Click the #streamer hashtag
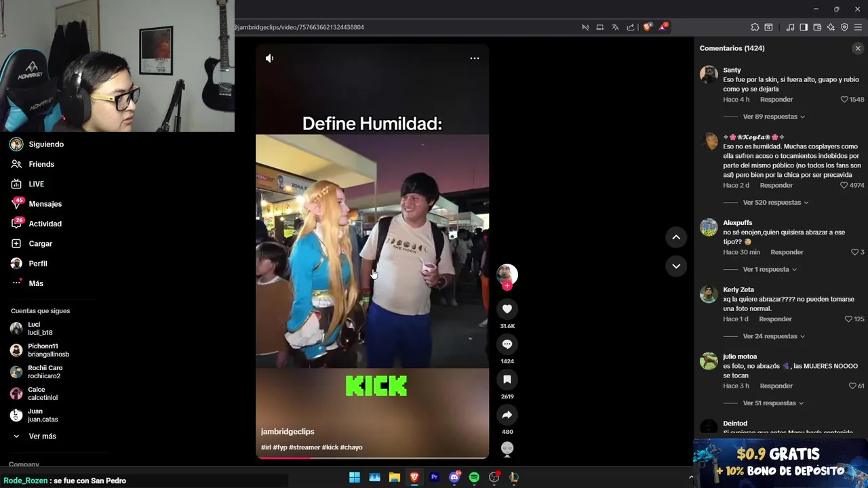Image resolution: width=868 pixels, height=488 pixels. pyautogui.click(x=304, y=447)
